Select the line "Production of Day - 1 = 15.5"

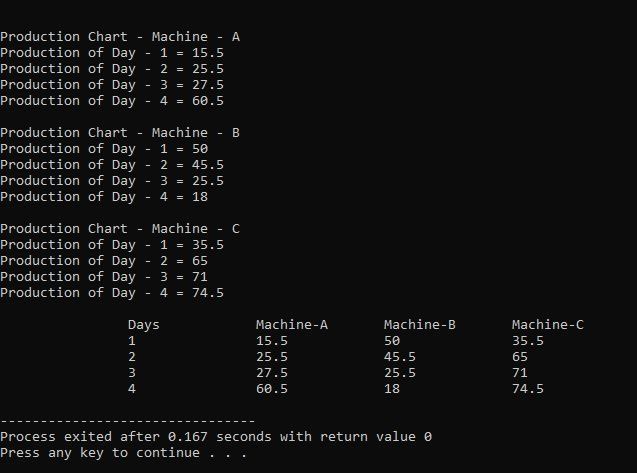coord(112,53)
